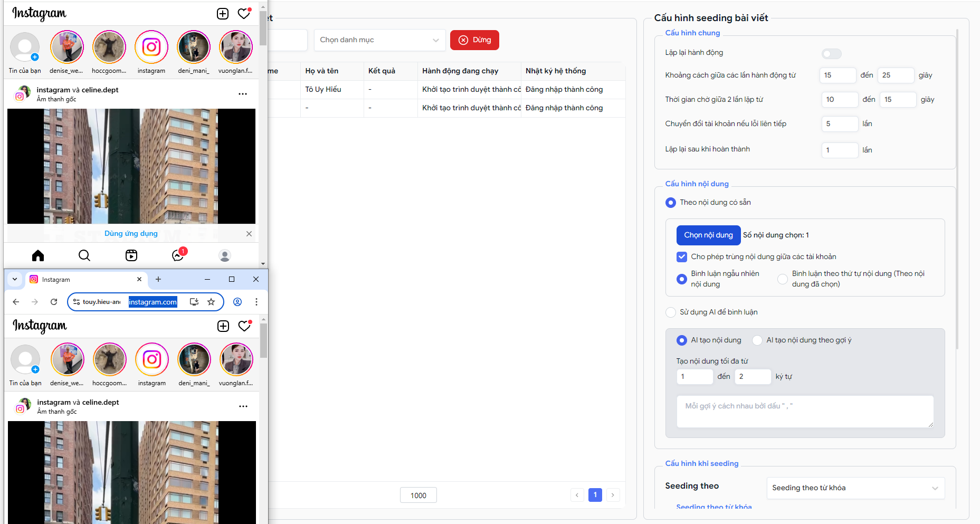Click the action interval maximum field showing 25
This screenshot has width=980, height=524.
click(896, 75)
